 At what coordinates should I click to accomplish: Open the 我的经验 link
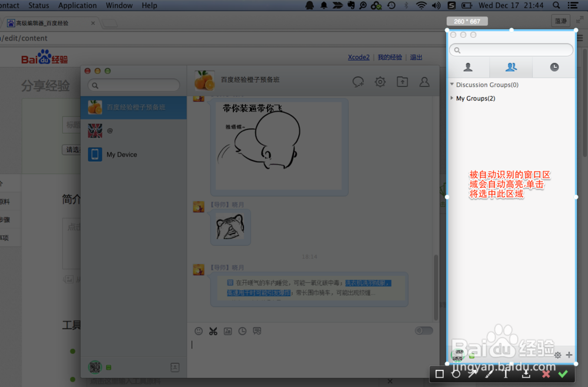click(390, 57)
